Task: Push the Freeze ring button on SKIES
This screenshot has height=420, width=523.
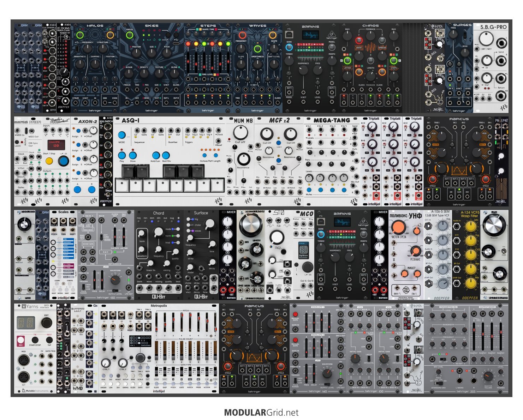Action: [130, 35]
